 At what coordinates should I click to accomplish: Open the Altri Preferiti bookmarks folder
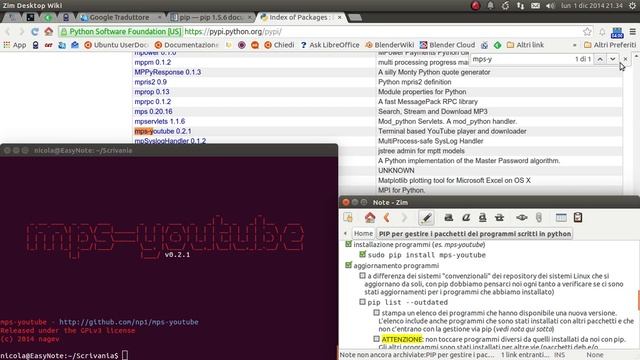pyautogui.click(x=610, y=45)
